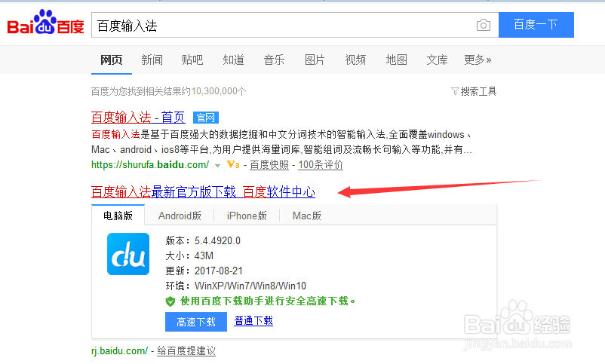This screenshot has height=364, width=605.
Task: Click the update date 2017-08-21
Action: point(218,271)
